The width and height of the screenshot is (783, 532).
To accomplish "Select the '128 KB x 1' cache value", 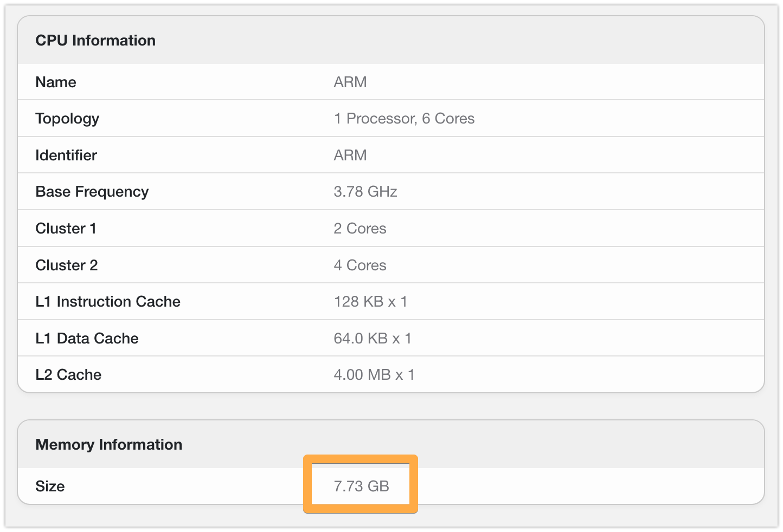I will 371,301.
